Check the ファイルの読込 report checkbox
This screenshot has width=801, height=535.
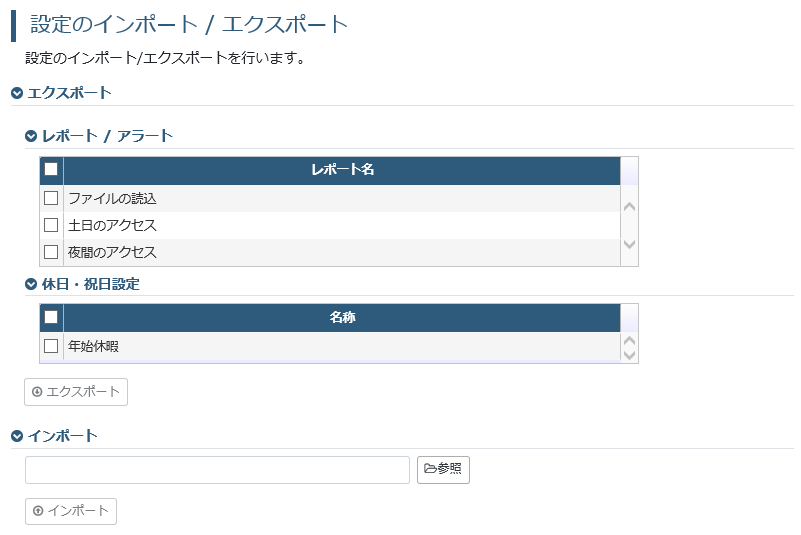click(51, 198)
